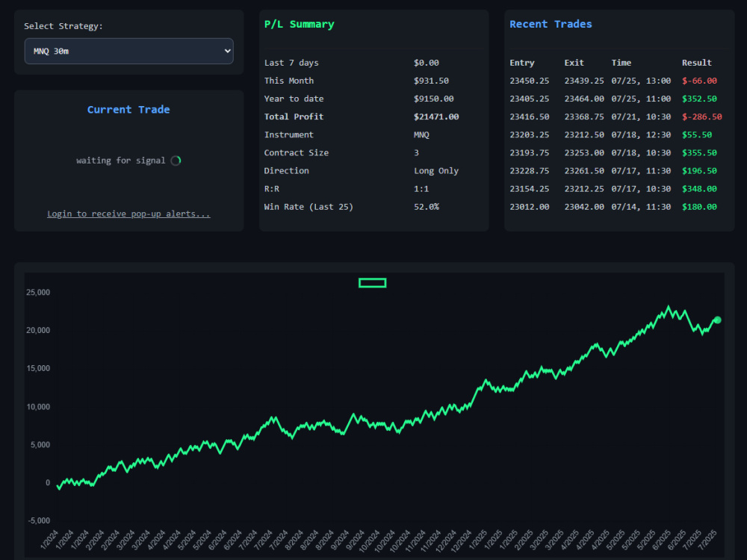747x560 pixels.
Task: Toggle the green chart legend box
Action: pyautogui.click(x=372, y=283)
